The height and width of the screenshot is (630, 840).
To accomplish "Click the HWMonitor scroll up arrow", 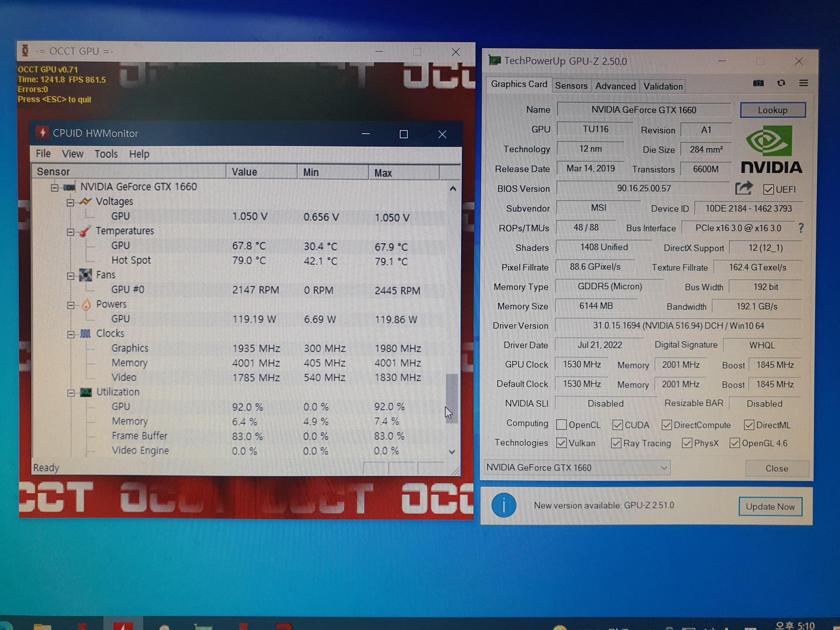I will [453, 189].
